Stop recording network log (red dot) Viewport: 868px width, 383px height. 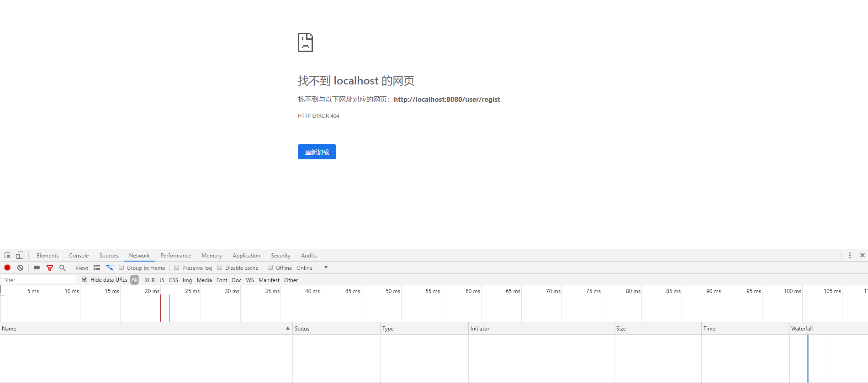pyautogui.click(x=7, y=268)
